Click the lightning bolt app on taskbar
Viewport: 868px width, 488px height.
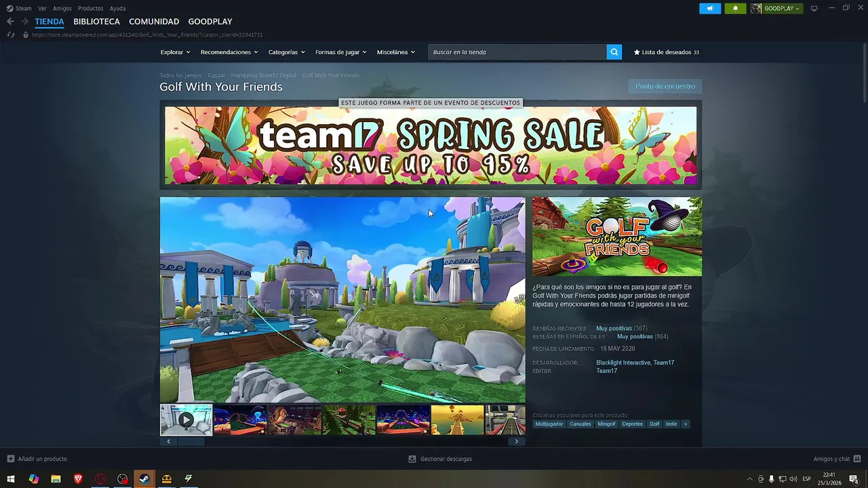click(189, 479)
